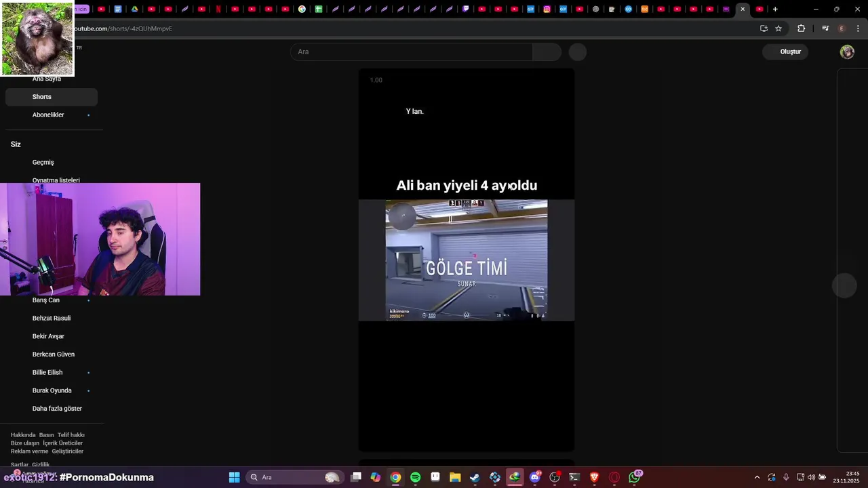Close the active YouTube Shorts tab
The height and width of the screenshot is (488, 868).
tap(743, 9)
